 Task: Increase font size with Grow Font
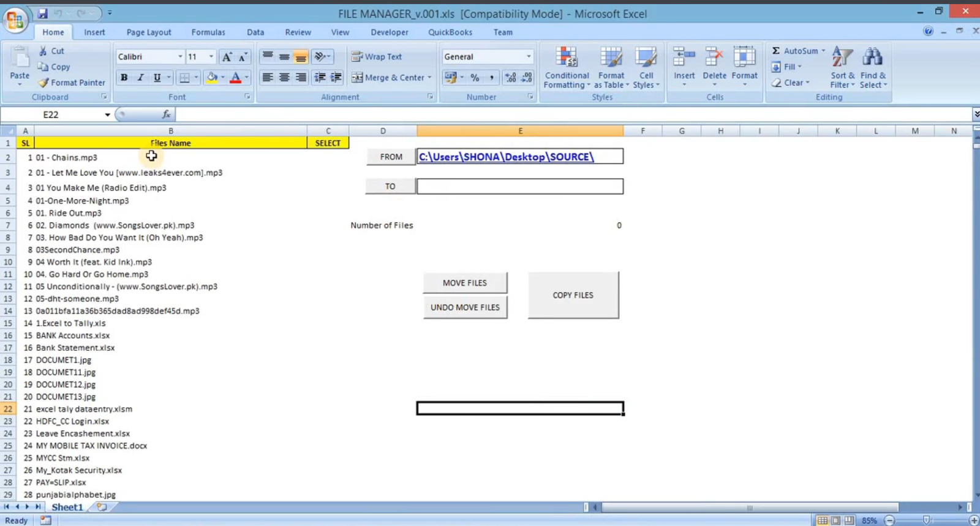click(x=227, y=57)
